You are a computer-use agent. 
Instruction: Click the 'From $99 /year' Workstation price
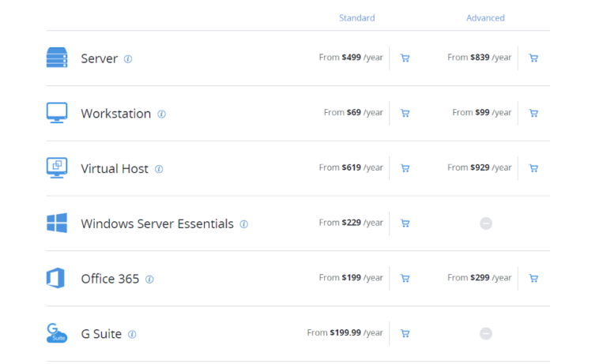(481, 112)
